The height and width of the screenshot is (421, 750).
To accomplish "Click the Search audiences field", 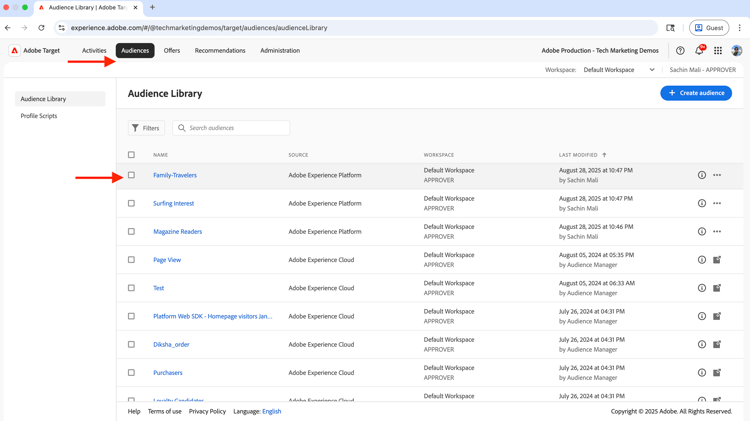I will (235, 128).
